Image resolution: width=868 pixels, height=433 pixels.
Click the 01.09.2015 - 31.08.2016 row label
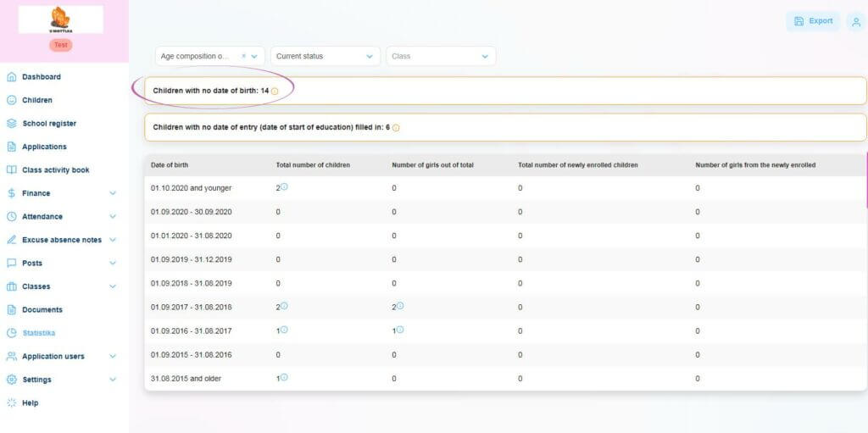point(191,355)
